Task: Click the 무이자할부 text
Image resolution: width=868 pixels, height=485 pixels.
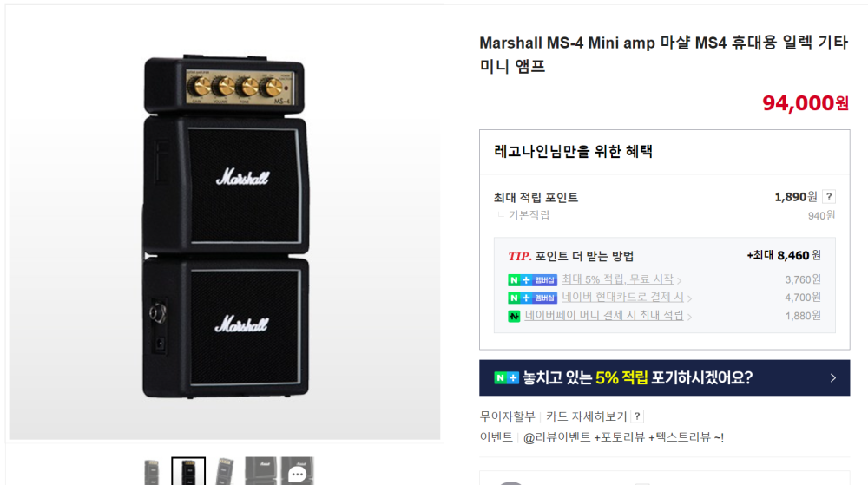Action: pyautogui.click(x=507, y=416)
